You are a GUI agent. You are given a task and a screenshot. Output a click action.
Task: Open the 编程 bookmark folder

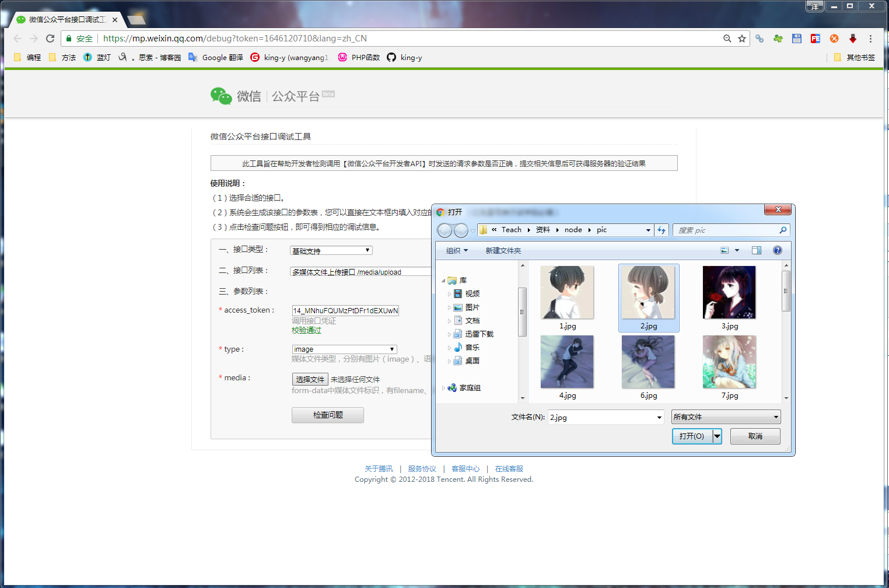point(27,57)
